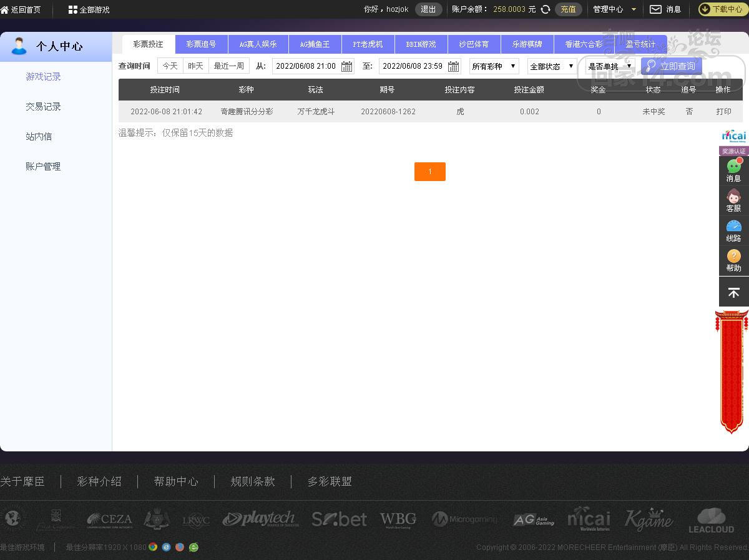Click the 打印 print link

[x=723, y=112]
